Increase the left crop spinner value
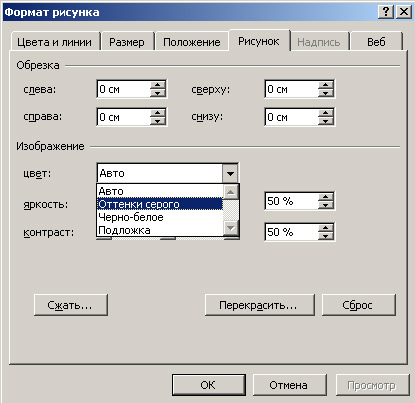 tap(158, 85)
